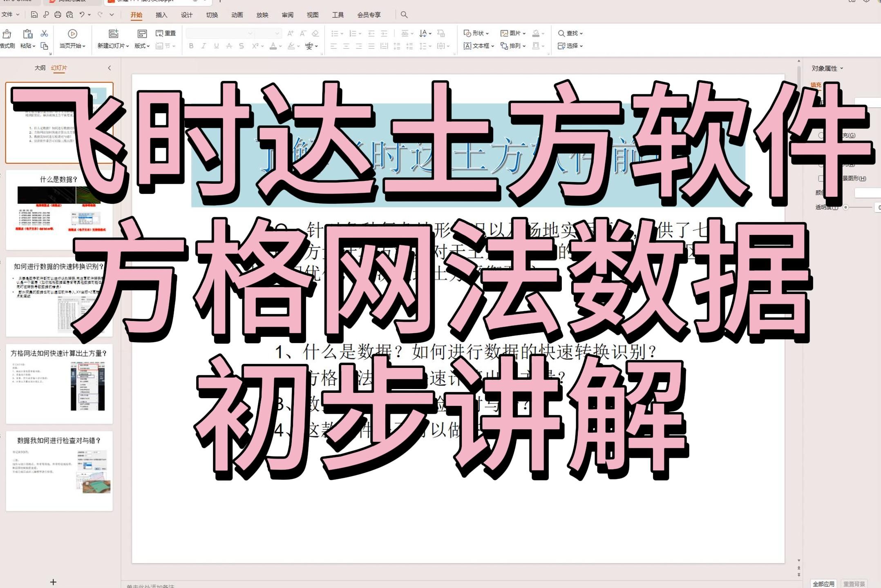This screenshot has width=881, height=588.
Task: Click the search magnifier beside 会员专享
Action: (x=404, y=15)
